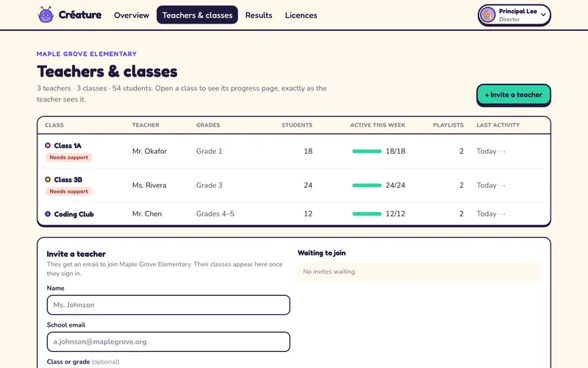Open the Results tab
This screenshot has width=588, height=368.
[259, 15]
